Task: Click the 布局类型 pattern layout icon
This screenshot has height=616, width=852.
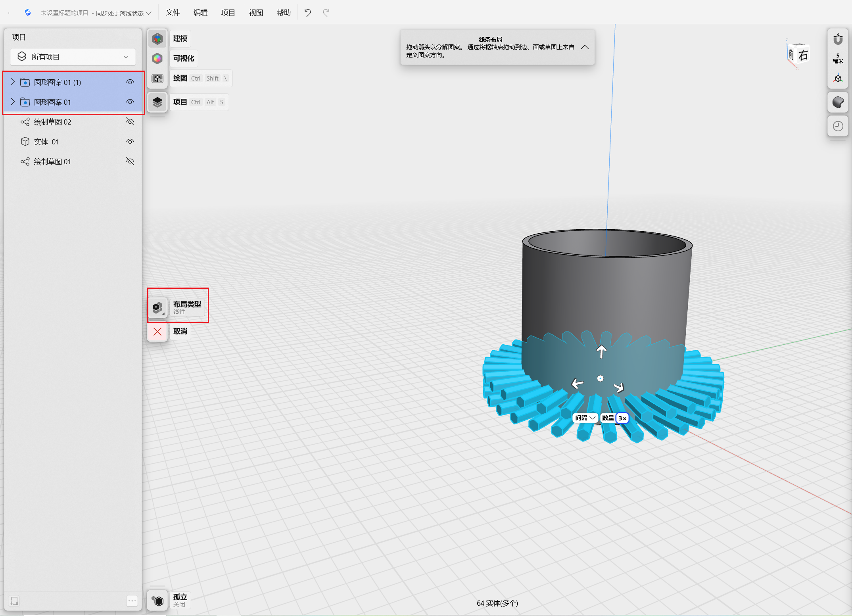Action: 157,307
